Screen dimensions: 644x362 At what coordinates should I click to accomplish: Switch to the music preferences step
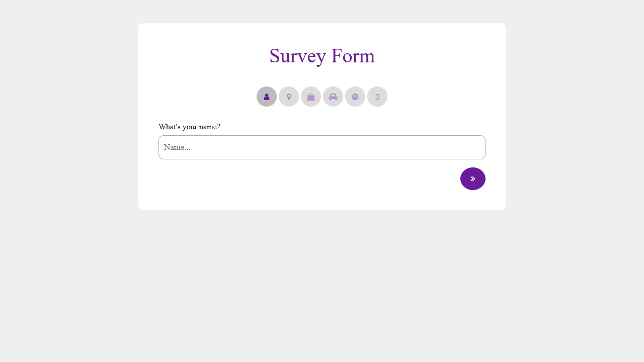tap(355, 97)
